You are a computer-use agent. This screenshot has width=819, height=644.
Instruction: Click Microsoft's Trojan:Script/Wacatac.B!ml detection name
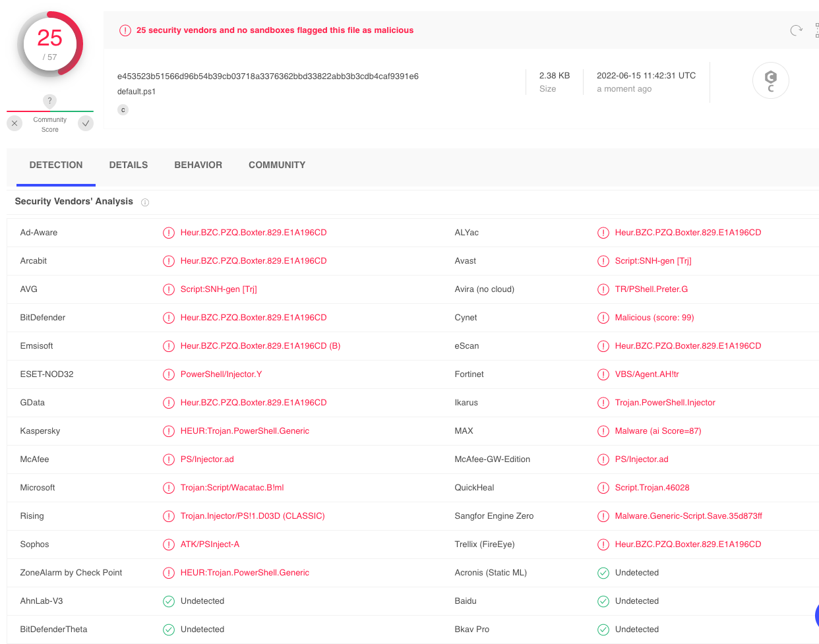232,488
